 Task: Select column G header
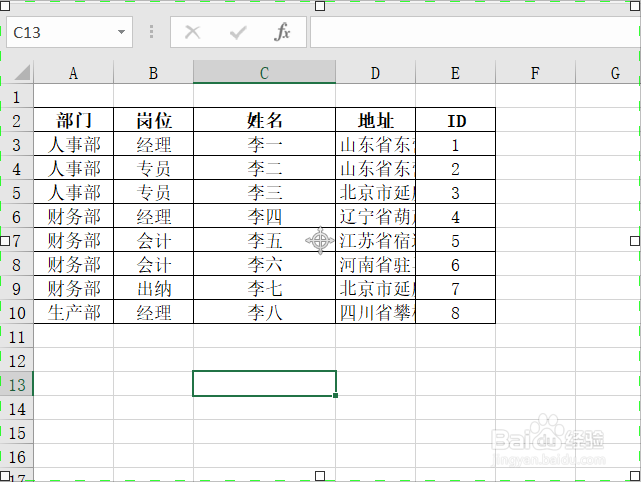pos(608,73)
